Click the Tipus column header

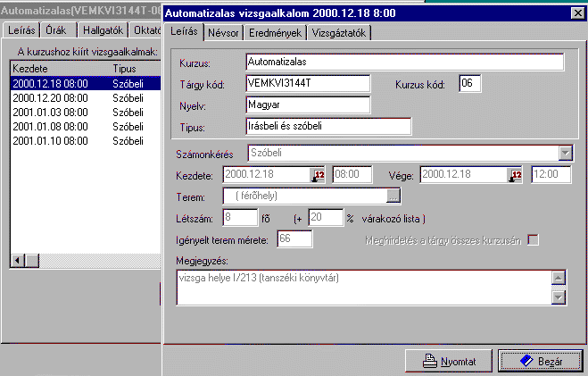[136, 69]
